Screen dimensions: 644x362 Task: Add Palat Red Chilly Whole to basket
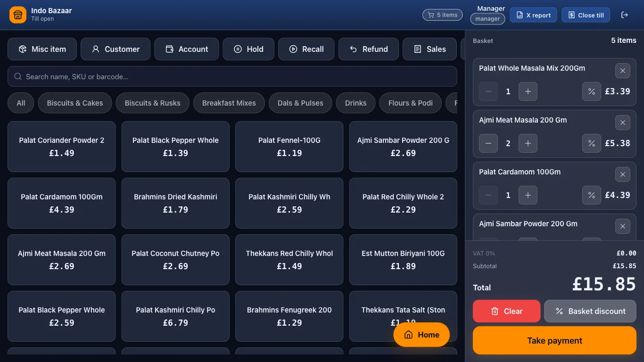(403, 203)
